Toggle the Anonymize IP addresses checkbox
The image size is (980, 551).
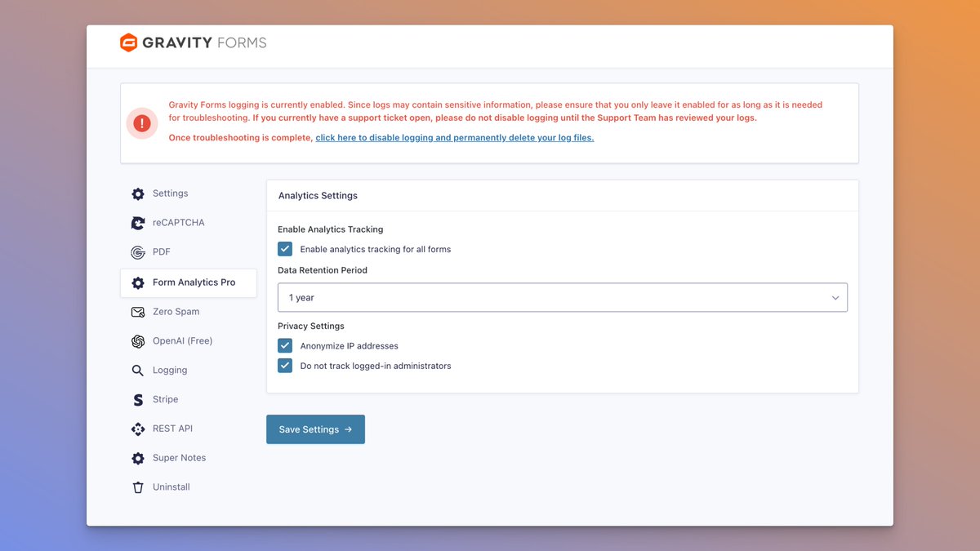pos(285,345)
